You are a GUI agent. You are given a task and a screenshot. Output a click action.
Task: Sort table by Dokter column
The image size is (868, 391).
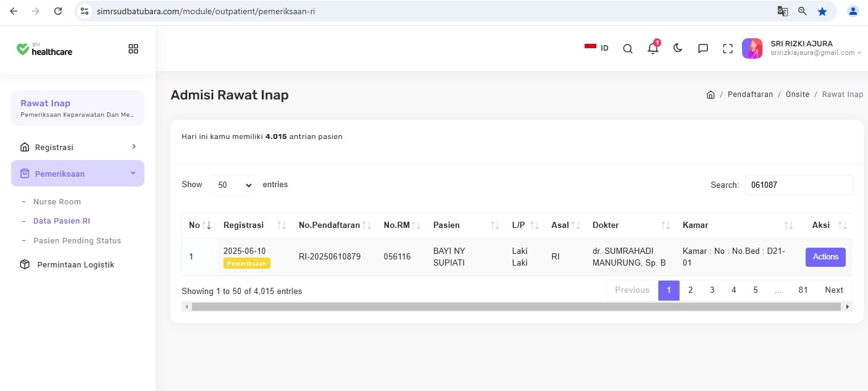click(x=631, y=225)
